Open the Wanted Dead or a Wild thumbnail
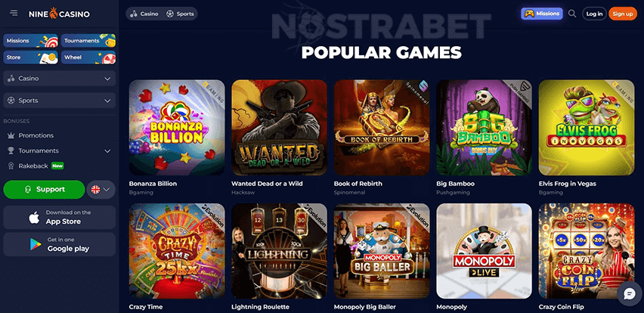Viewport: 644px width, 313px height. click(x=279, y=128)
